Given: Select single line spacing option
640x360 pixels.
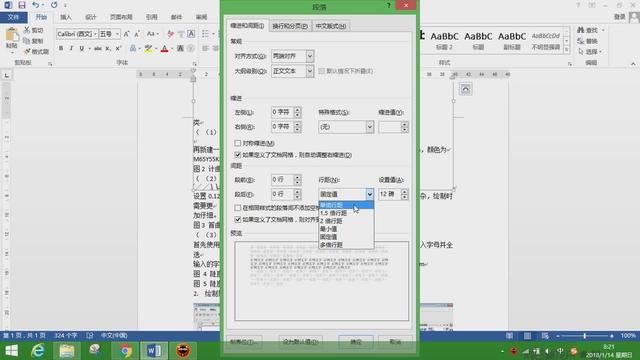Looking at the screenshot, I should 346,205.
